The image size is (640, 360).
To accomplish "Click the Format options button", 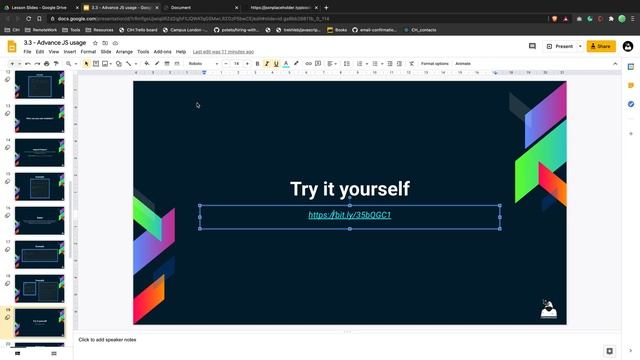I will pyautogui.click(x=435, y=64).
